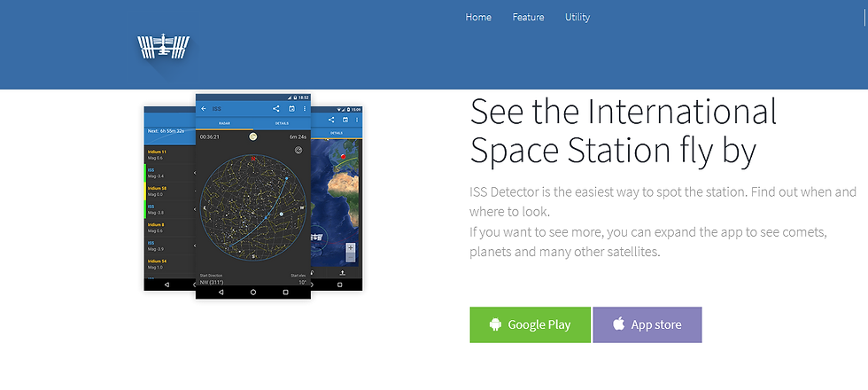Select the Iridium 8 pass row
Viewport: 868px width, 390px height.
170,228
